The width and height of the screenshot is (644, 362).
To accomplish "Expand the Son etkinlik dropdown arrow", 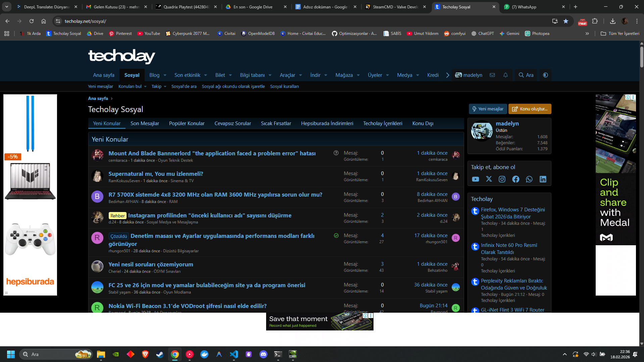I will [x=206, y=75].
